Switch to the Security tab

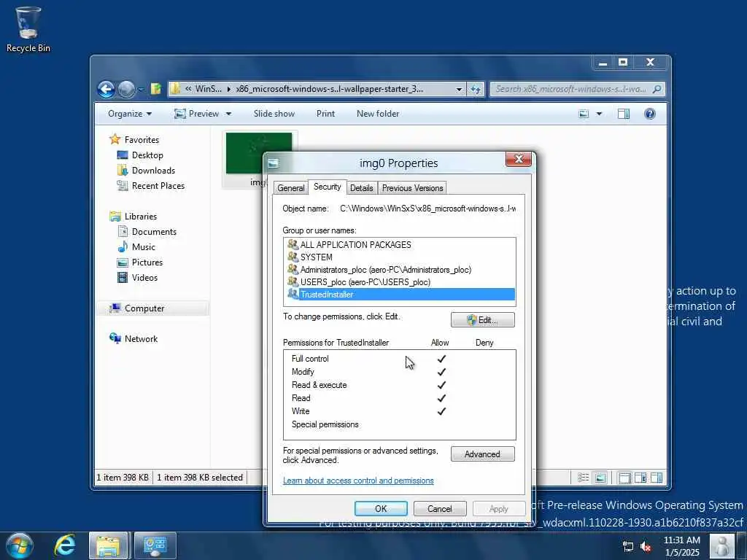click(x=328, y=187)
